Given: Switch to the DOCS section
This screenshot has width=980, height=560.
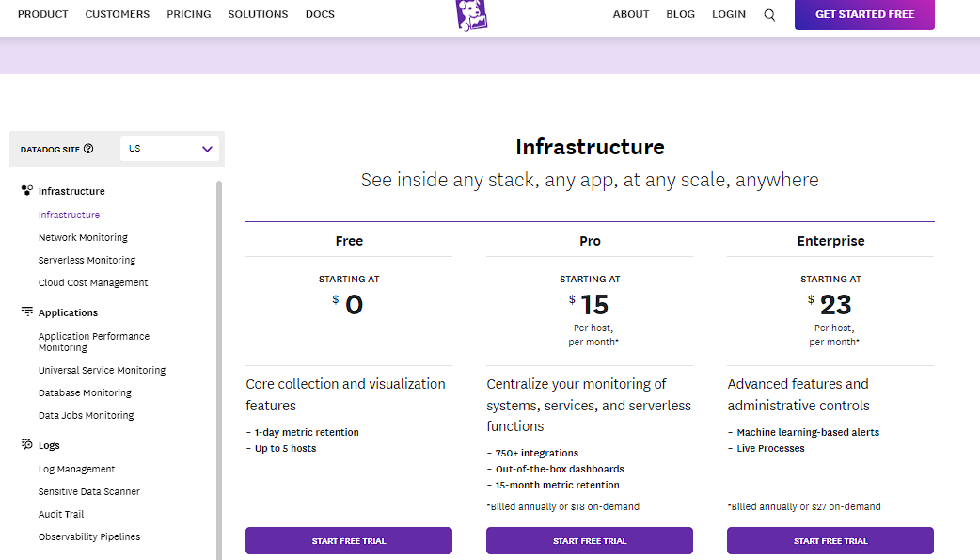Looking at the screenshot, I should [320, 13].
